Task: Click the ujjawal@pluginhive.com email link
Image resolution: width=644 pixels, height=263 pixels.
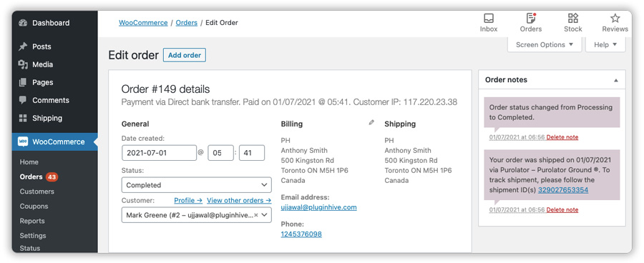Action: 318,207
